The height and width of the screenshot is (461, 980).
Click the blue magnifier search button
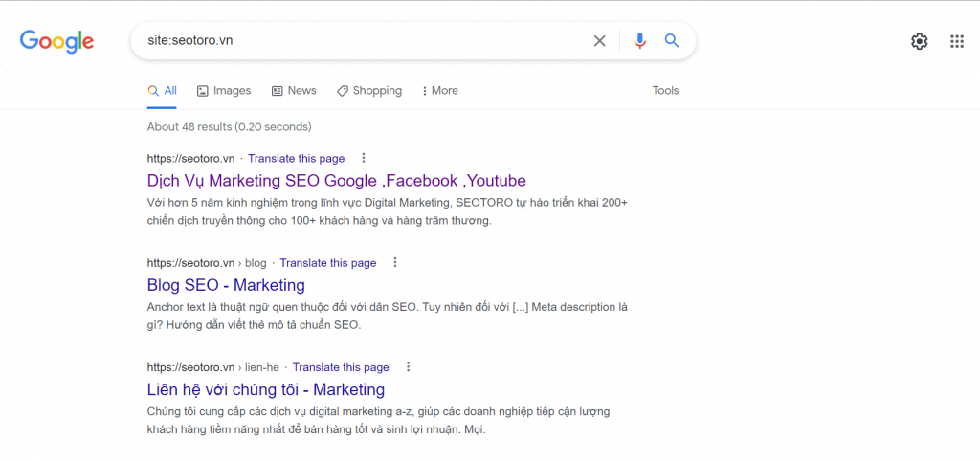pyautogui.click(x=672, y=41)
